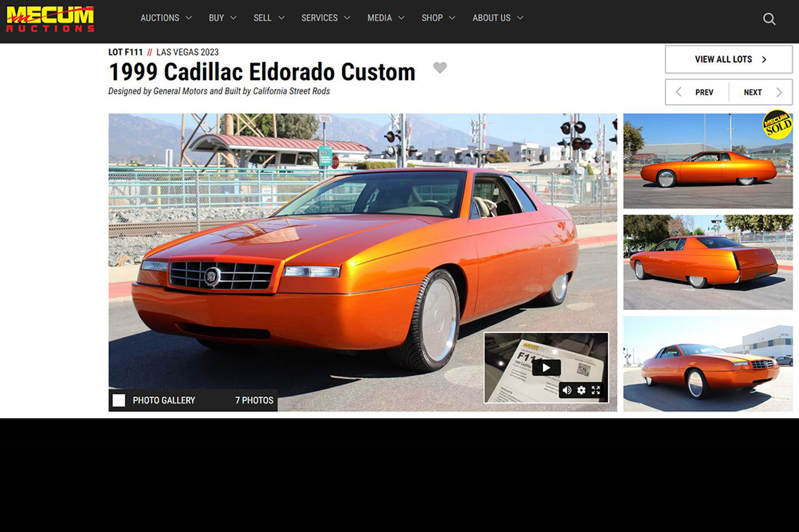Click the Mecum Auctions logo
The width and height of the screenshot is (799, 532).
click(50, 19)
